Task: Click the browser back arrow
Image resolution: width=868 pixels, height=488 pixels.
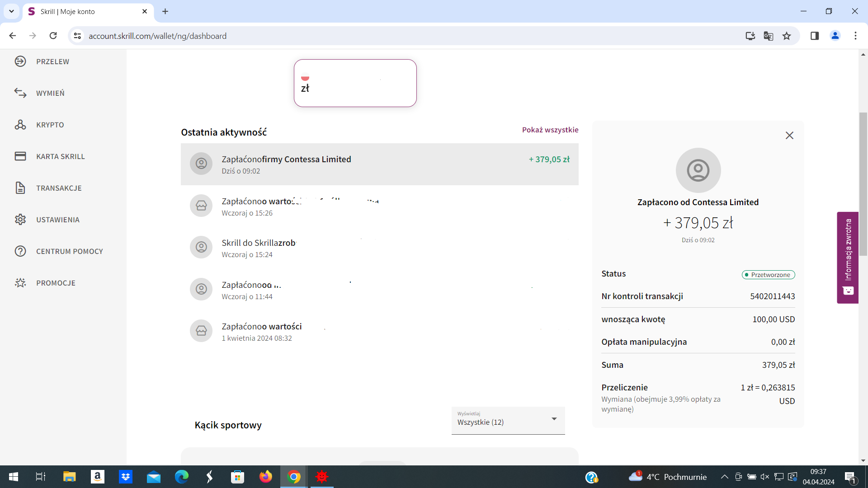Action: [12, 36]
